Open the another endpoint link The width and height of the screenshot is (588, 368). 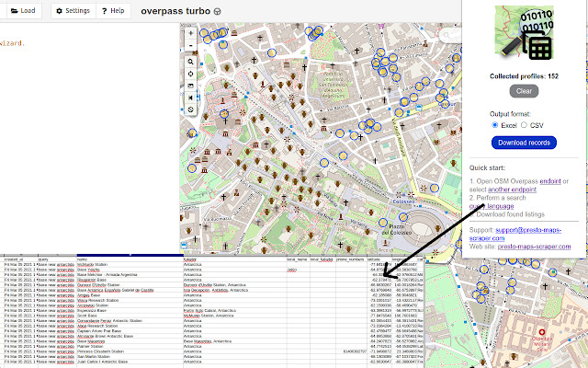point(512,190)
